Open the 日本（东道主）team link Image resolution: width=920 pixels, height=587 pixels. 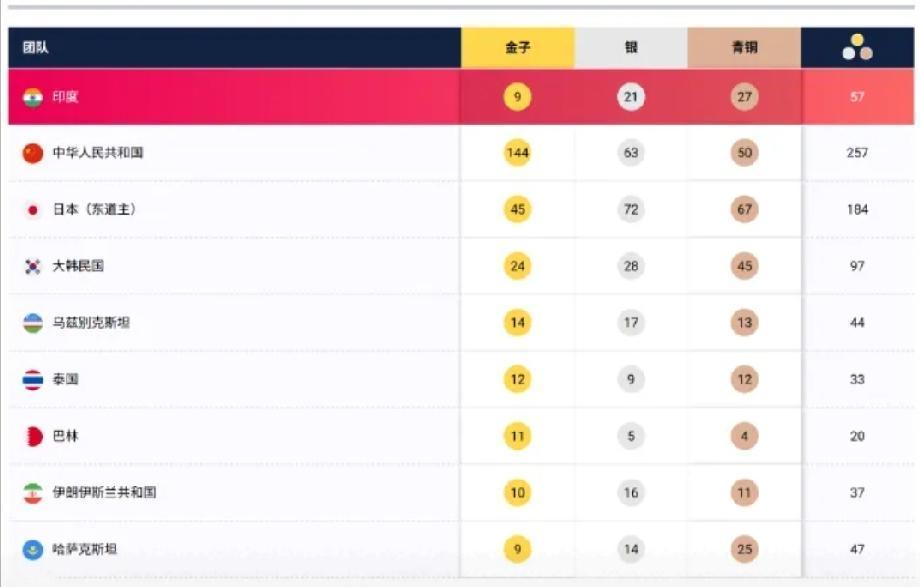94,210
